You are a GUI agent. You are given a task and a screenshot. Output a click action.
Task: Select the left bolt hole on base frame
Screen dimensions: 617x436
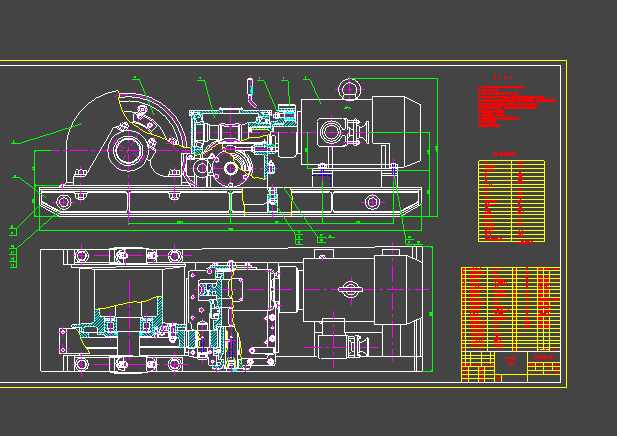[x=63, y=202]
